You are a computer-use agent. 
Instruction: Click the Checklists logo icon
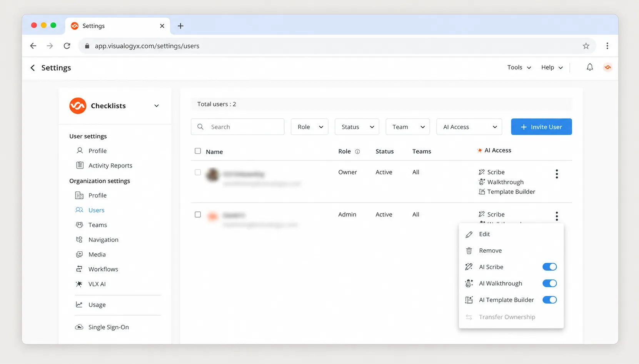(x=78, y=106)
